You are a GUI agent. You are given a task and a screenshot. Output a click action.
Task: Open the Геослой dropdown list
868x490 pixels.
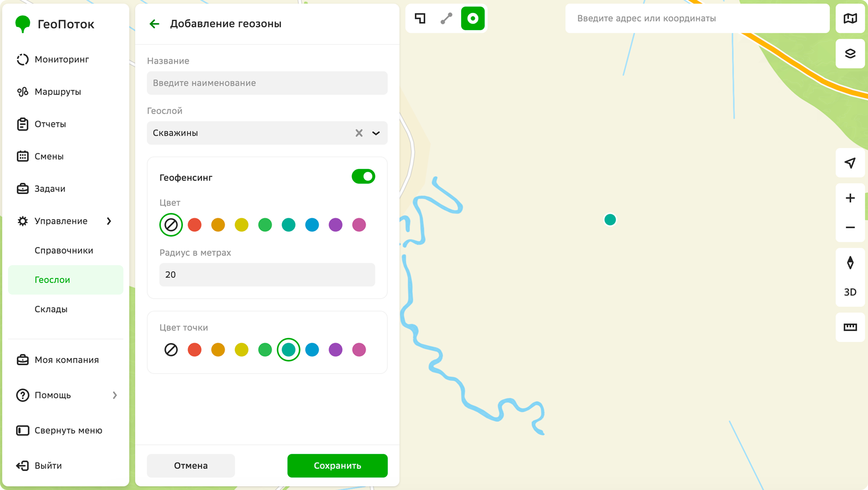point(376,133)
